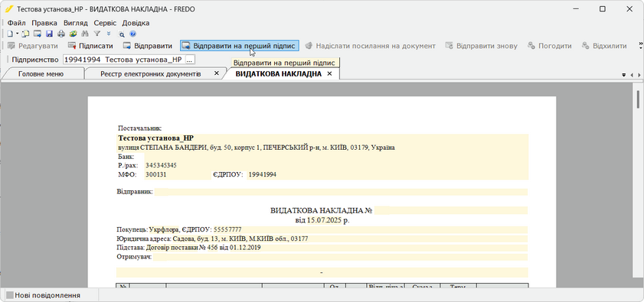This screenshot has height=302, width=644.
Task: Close the ВИДАТКОВА НАКЛАДНА tab
Action: coord(329,74)
